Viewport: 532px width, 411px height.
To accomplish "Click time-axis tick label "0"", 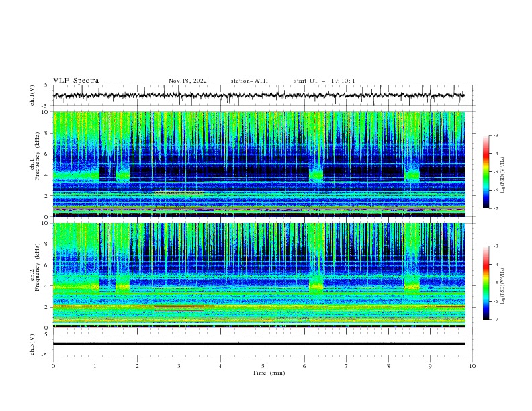I will point(53,366).
